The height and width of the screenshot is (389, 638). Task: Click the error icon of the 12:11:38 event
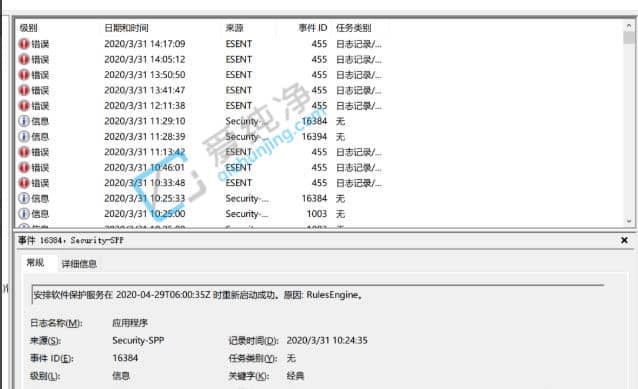click(x=24, y=106)
